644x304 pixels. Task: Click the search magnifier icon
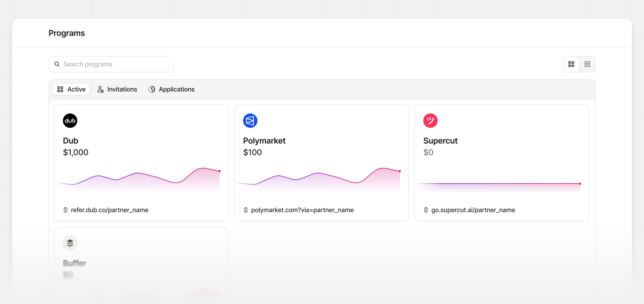[x=57, y=64]
